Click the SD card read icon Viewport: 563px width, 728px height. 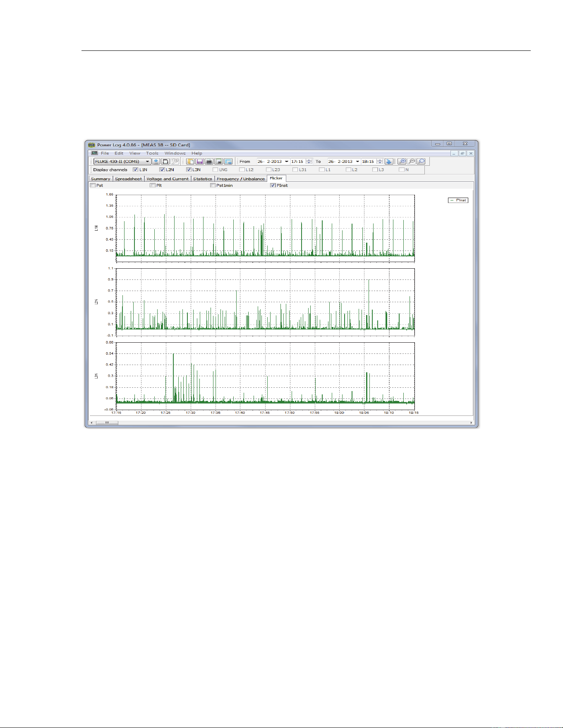(165, 162)
